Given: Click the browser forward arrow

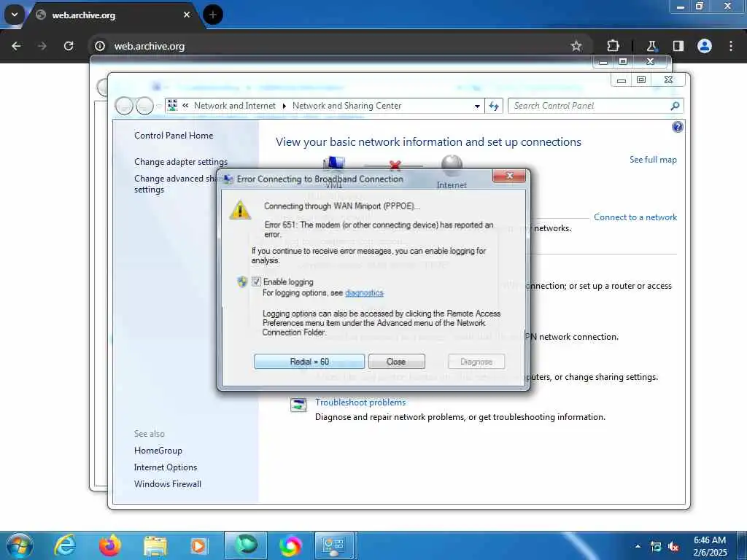Looking at the screenshot, I should (42, 46).
